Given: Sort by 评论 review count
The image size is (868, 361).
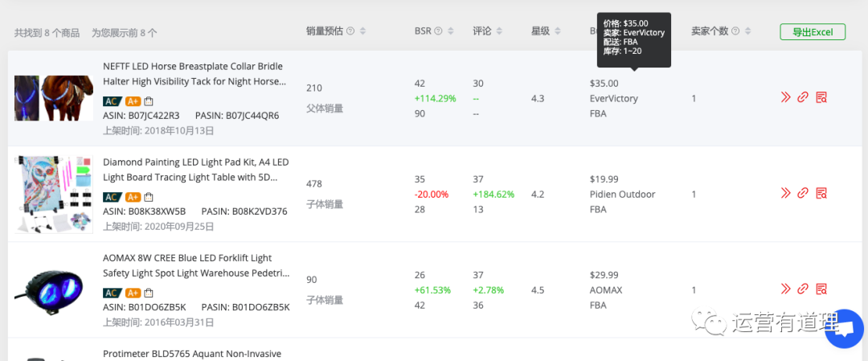Looking at the screenshot, I should [499, 31].
